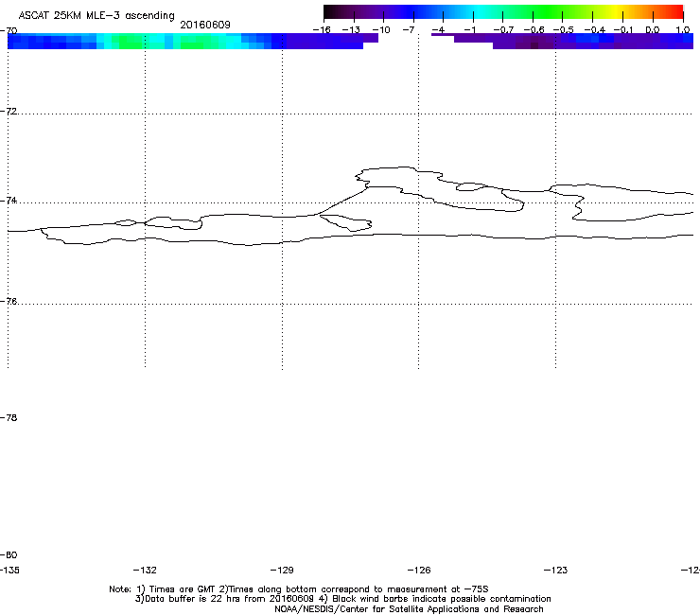Click the -0.4 color scale label
The image size is (700, 615).
[x=594, y=30]
